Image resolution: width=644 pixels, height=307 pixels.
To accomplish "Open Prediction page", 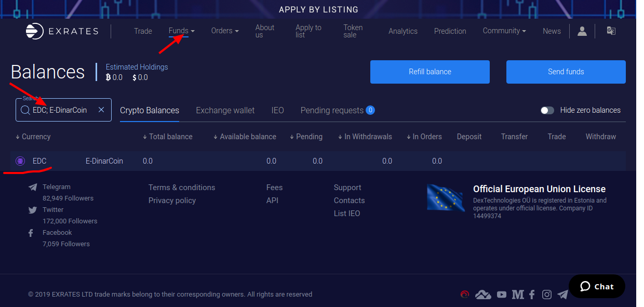I will coord(450,31).
